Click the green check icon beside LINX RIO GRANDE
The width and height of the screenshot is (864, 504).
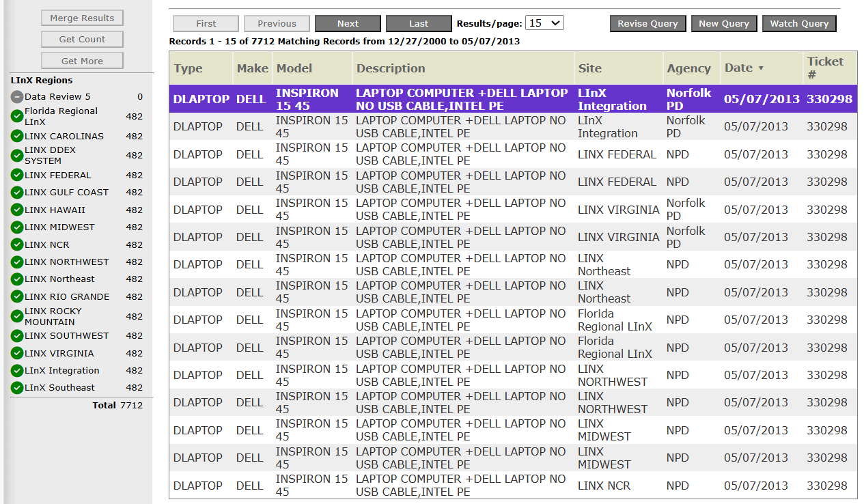(x=17, y=297)
